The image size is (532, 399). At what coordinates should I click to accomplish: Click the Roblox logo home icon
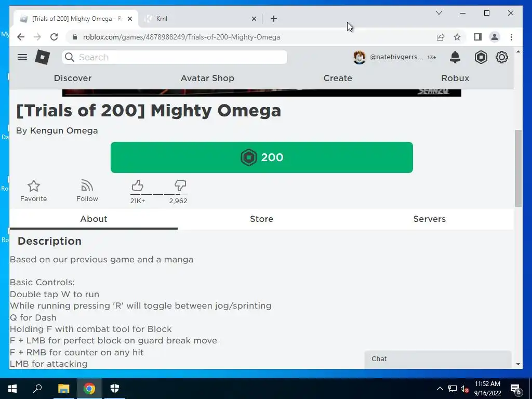click(43, 57)
